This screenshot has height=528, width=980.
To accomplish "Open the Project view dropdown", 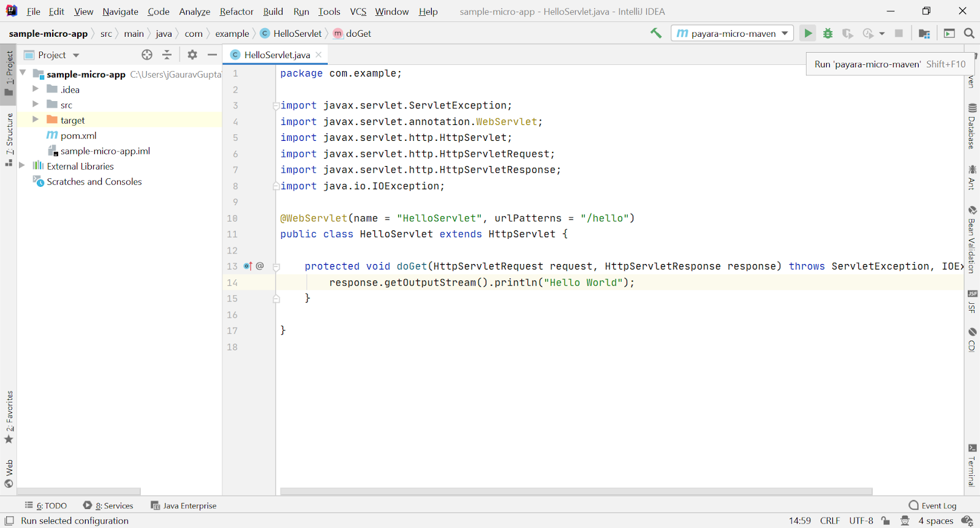I will (x=76, y=55).
